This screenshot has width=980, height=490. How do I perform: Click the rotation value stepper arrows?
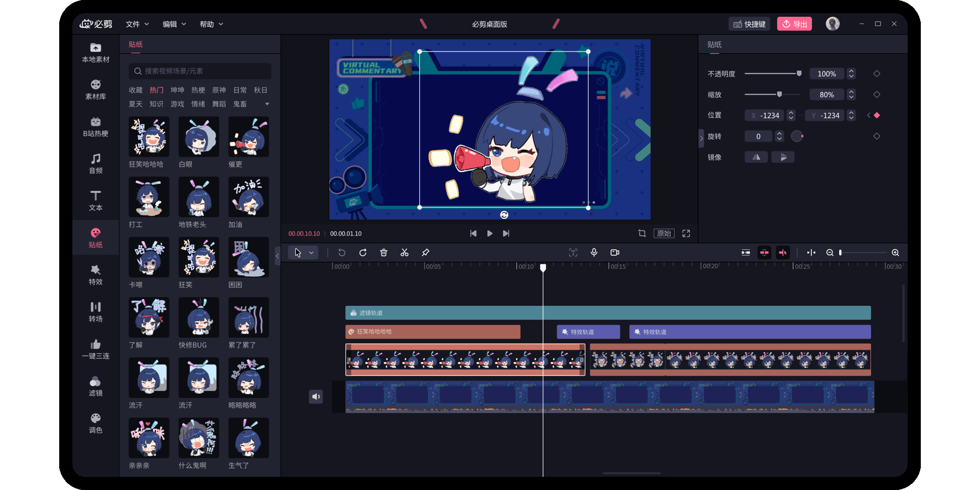pyautogui.click(x=779, y=136)
